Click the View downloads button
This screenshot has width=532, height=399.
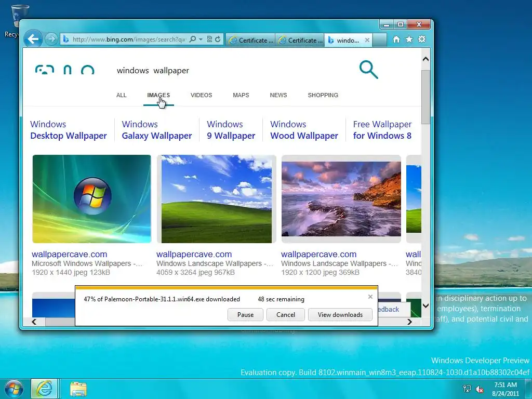(x=340, y=314)
